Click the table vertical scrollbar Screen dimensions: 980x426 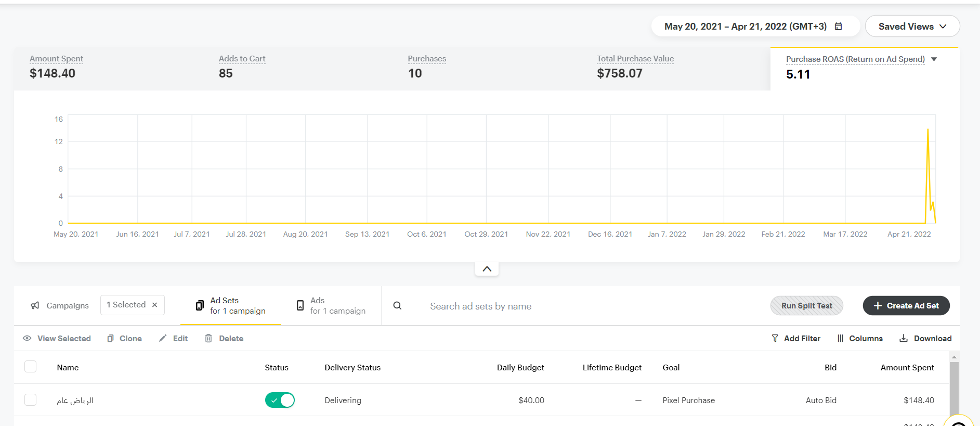953,390
